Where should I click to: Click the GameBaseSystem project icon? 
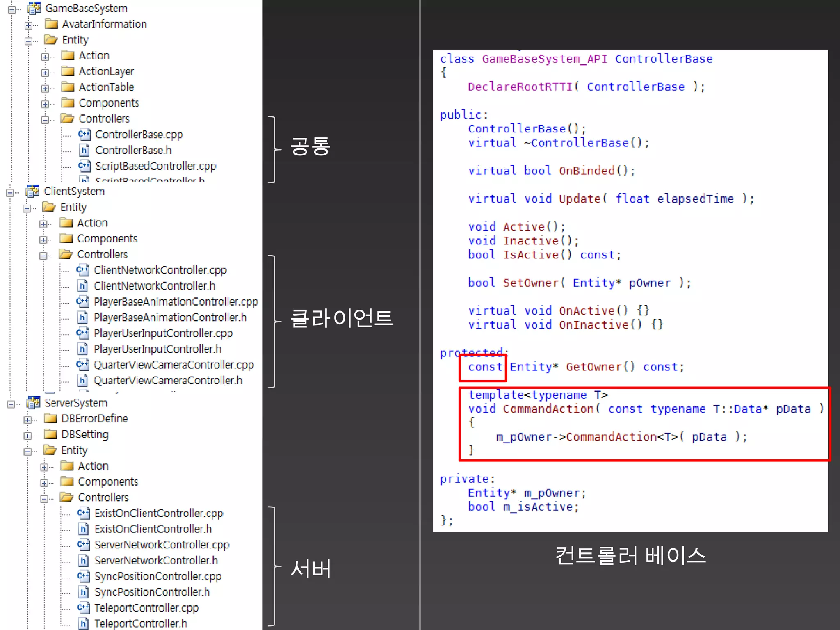pos(34,8)
